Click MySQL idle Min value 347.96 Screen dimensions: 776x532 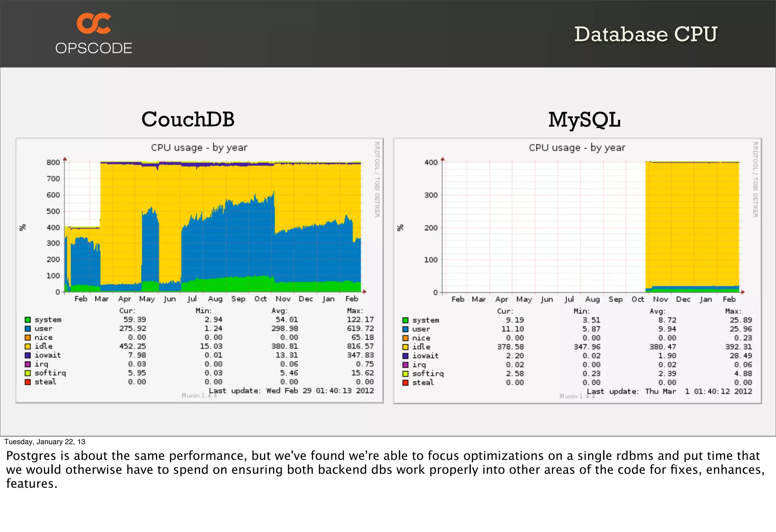(587, 347)
